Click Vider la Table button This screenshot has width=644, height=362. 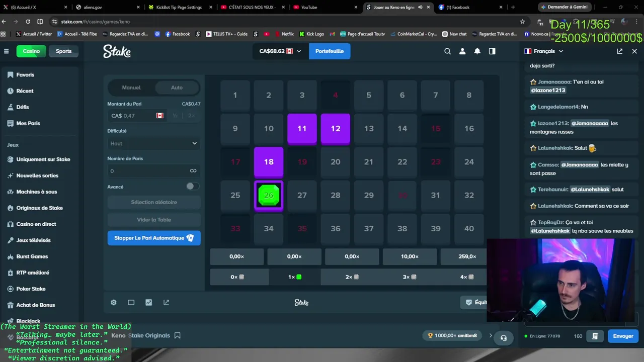[154, 220]
